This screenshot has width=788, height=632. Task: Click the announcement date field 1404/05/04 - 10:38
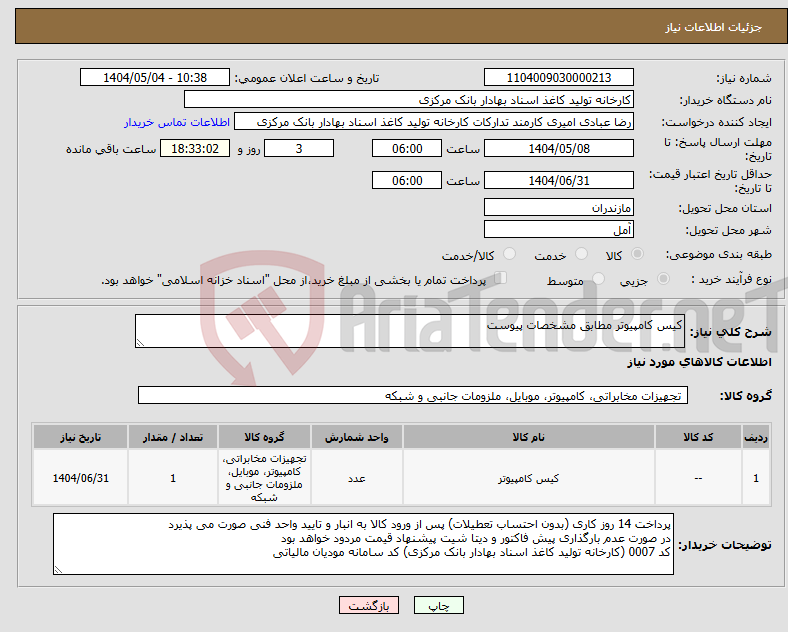(155, 77)
